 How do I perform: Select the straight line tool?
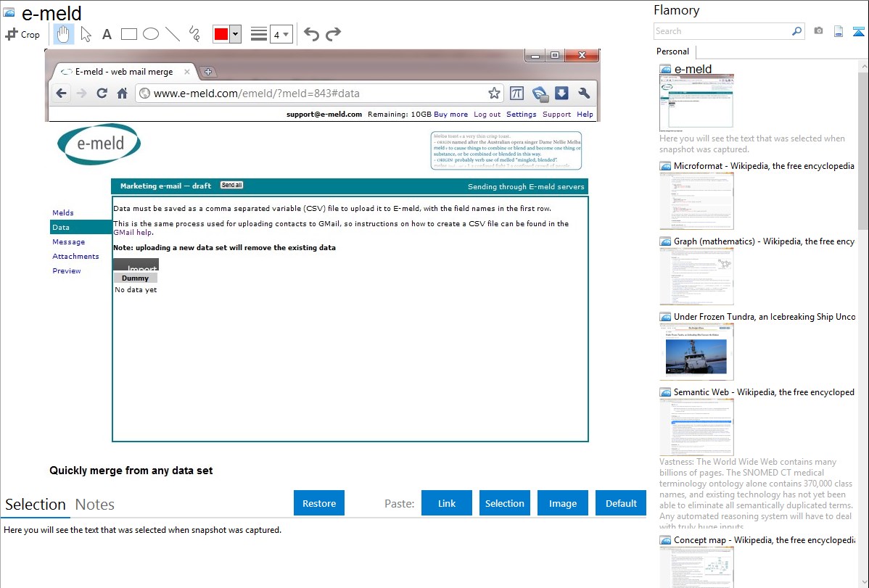[x=173, y=34]
